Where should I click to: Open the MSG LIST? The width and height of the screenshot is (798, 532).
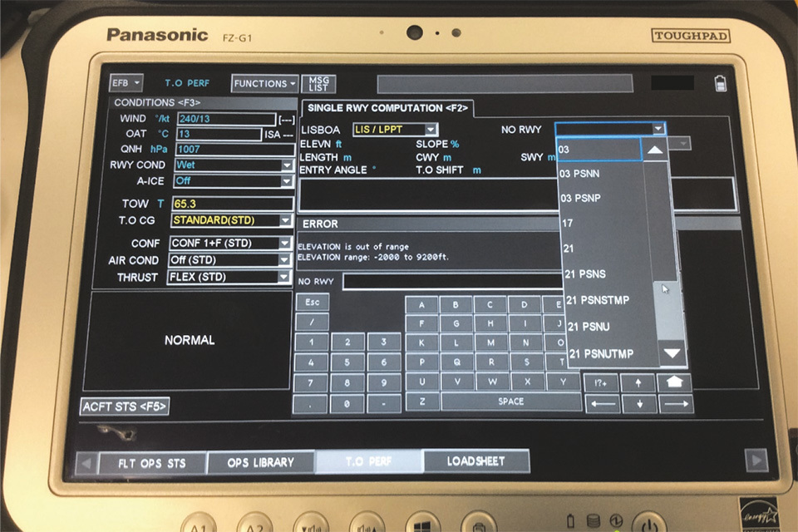318,83
